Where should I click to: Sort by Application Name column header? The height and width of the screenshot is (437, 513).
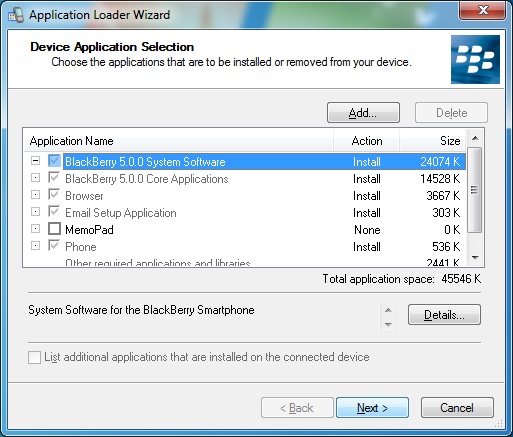point(178,141)
